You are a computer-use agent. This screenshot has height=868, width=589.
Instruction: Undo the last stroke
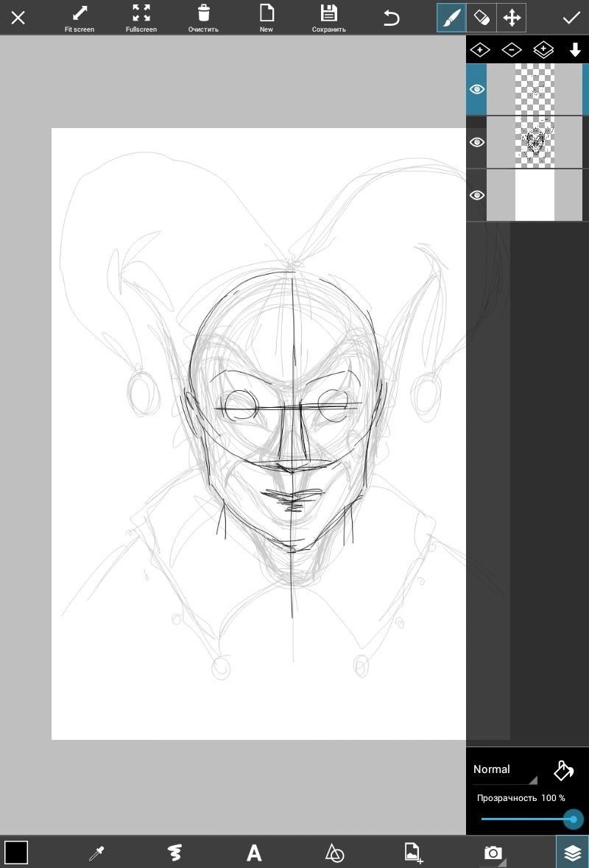[392, 18]
